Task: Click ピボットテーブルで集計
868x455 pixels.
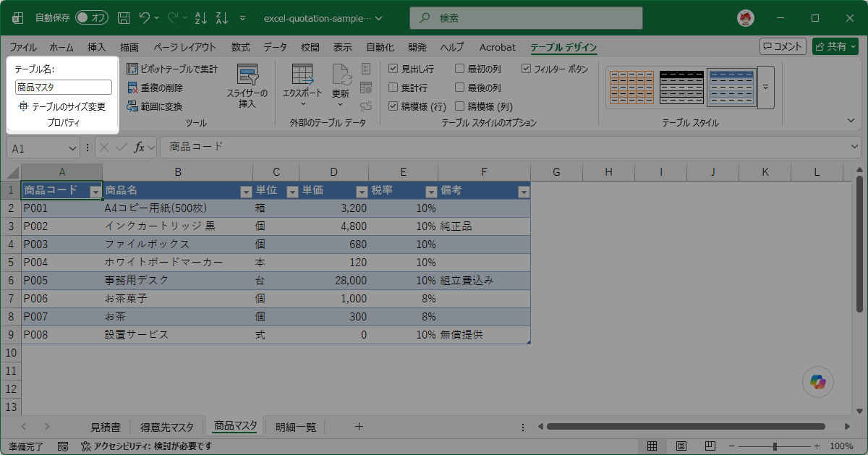Action: point(172,69)
